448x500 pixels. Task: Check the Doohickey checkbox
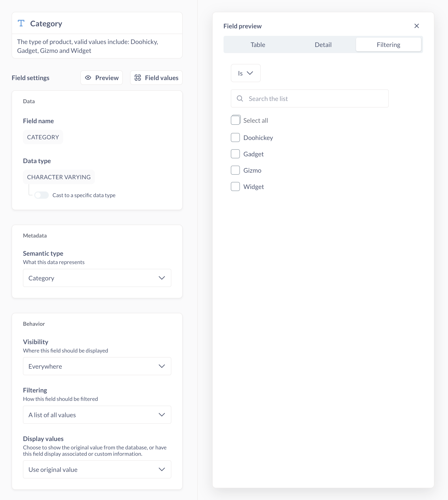pyautogui.click(x=235, y=137)
